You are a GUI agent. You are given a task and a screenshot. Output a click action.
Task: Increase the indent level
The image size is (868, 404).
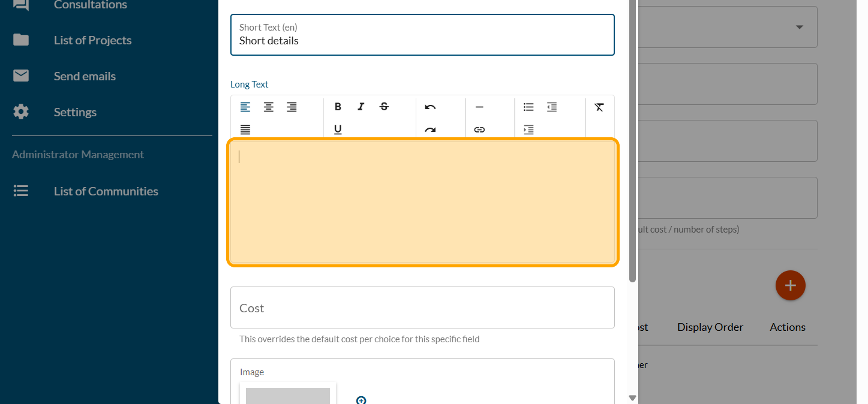pos(528,129)
